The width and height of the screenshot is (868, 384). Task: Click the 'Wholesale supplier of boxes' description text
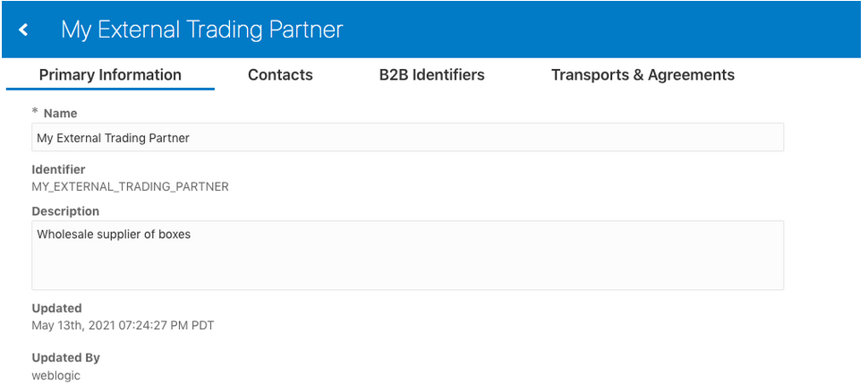coord(114,235)
